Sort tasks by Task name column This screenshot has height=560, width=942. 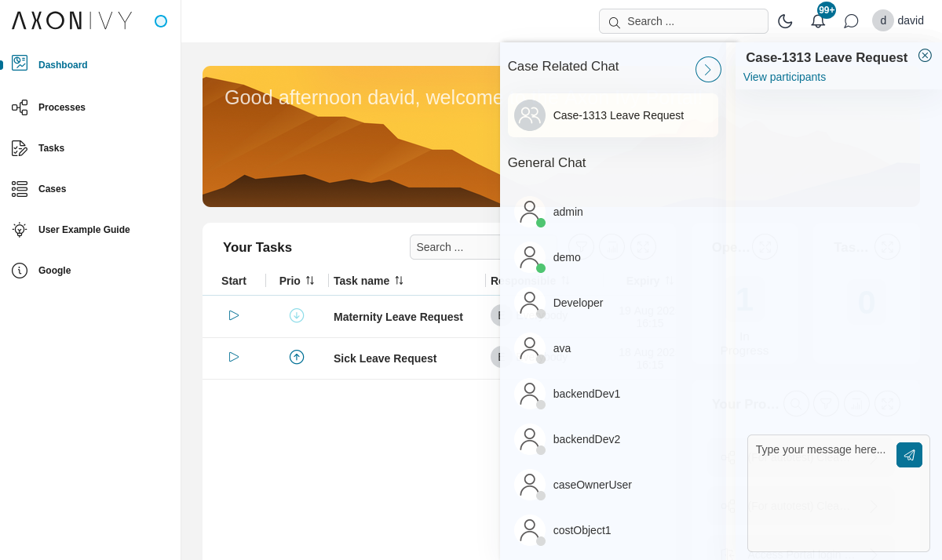coord(399,281)
